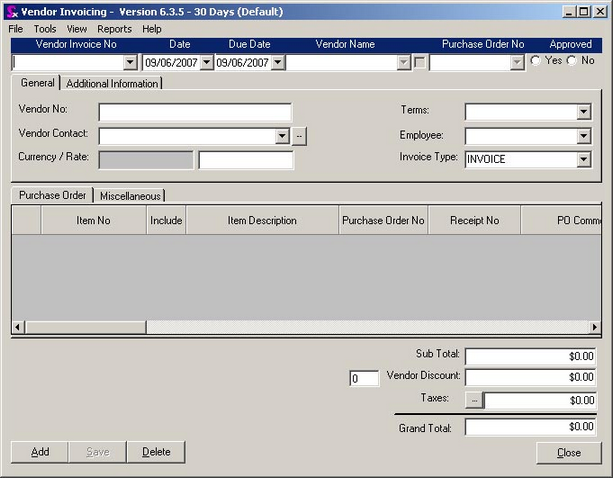Click the Vendor No input field

tap(194, 112)
